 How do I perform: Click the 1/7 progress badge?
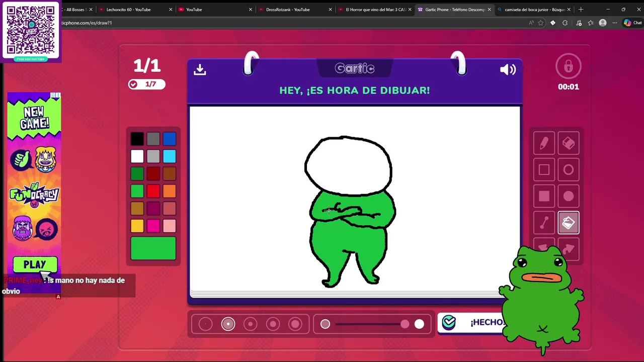tap(146, 84)
